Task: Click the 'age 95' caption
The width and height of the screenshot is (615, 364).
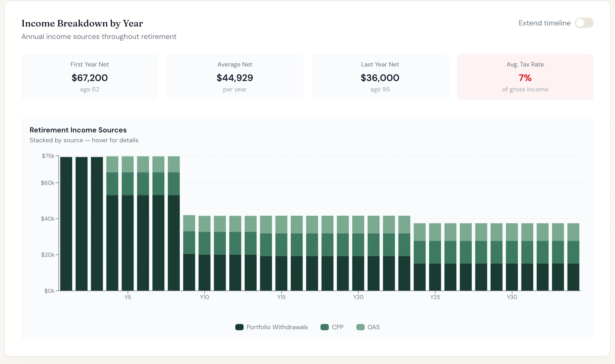Action: [x=380, y=89]
